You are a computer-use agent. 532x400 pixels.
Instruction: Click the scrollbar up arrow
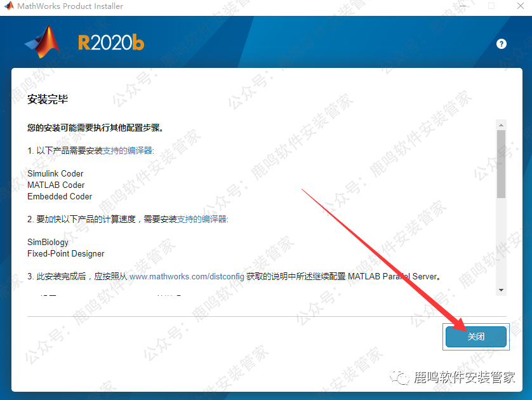point(501,124)
